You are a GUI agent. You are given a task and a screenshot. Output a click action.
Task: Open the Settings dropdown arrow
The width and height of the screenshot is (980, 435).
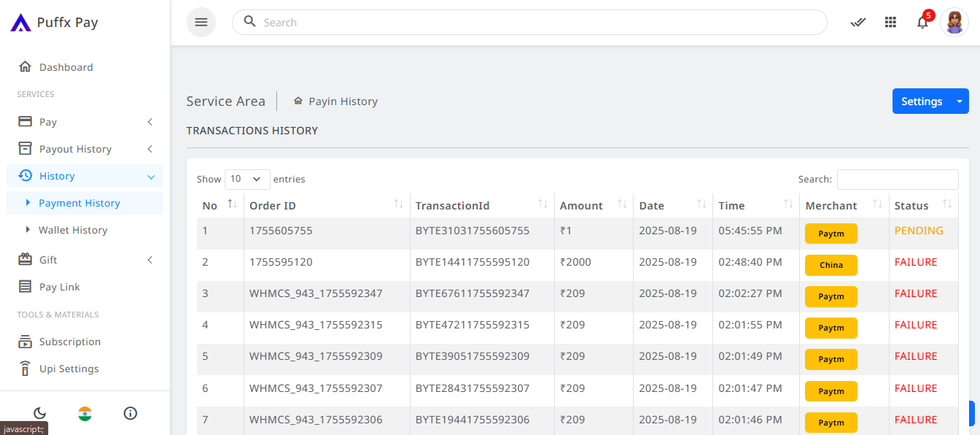[x=959, y=101]
